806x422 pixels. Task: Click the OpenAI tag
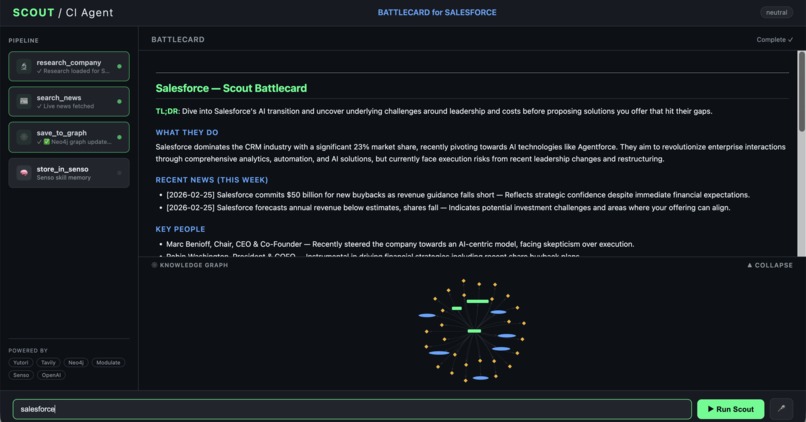point(51,375)
